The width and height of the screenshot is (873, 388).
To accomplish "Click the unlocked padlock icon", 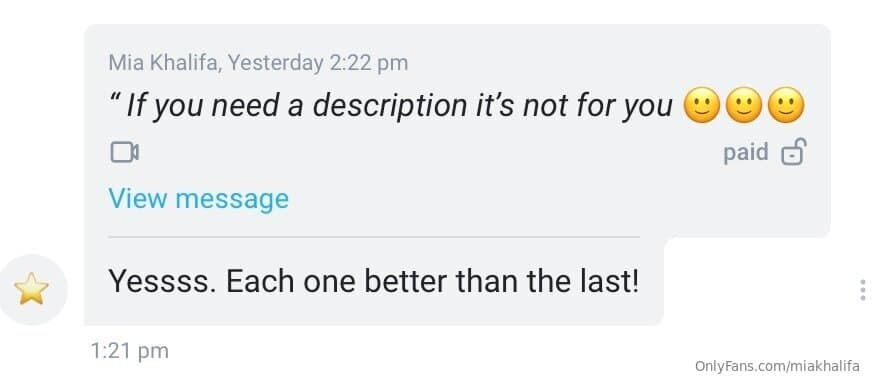I will tap(793, 153).
